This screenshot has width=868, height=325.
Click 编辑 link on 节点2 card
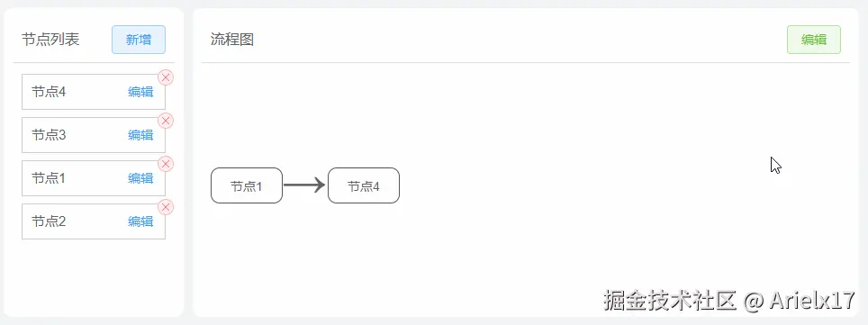pyautogui.click(x=140, y=221)
